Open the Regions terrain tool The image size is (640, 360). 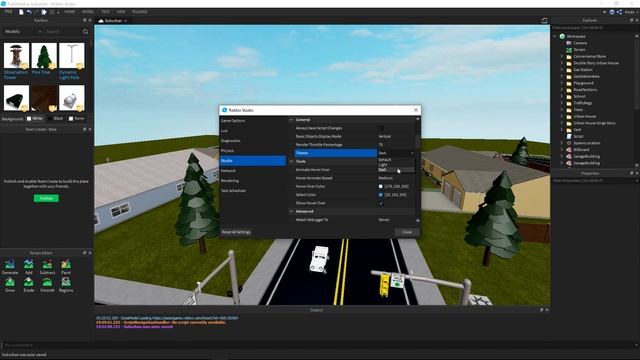click(x=66, y=285)
